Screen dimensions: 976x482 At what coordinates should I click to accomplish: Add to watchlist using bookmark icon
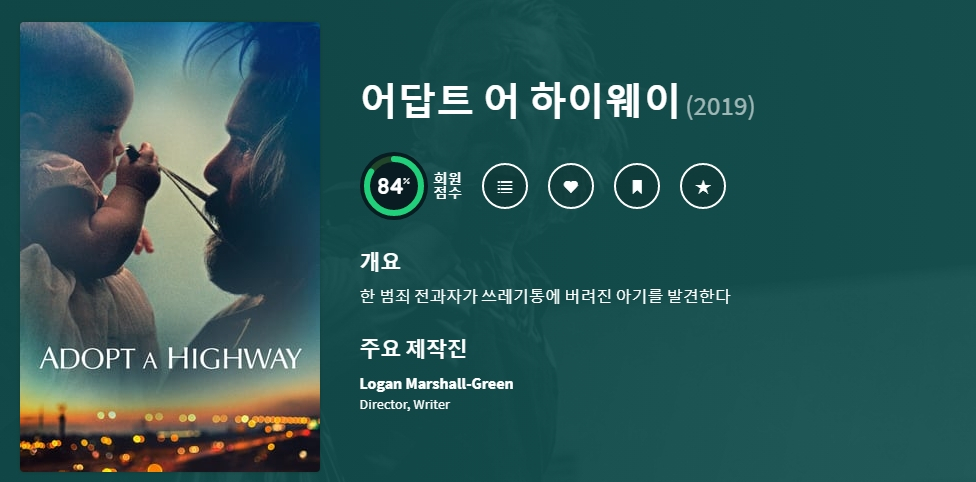point(637,186)
